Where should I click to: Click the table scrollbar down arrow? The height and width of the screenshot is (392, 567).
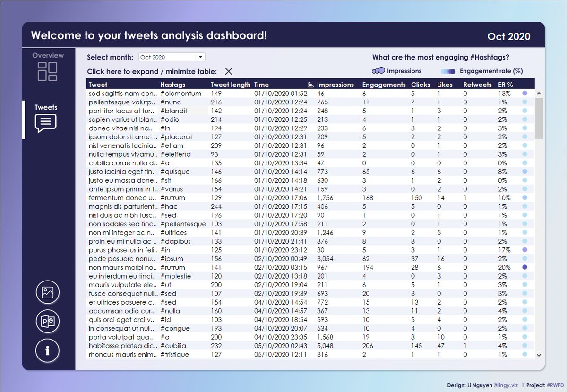point(539,355)
